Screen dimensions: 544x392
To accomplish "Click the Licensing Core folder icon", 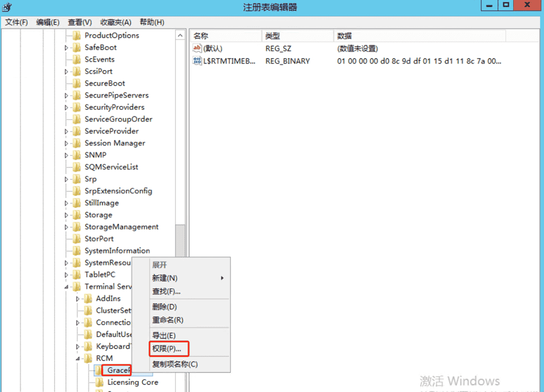I will coord(100,382).
